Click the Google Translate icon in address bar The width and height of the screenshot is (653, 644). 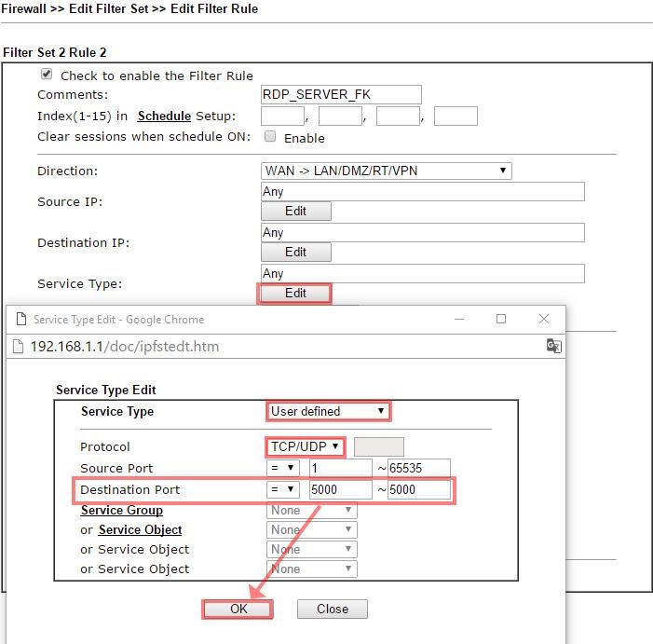[x=553, y=346]
